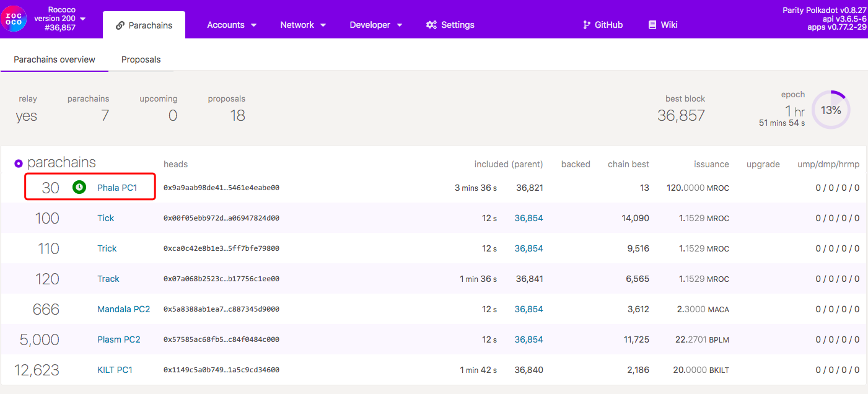Click parachain id 12,623

coord(37,370)
